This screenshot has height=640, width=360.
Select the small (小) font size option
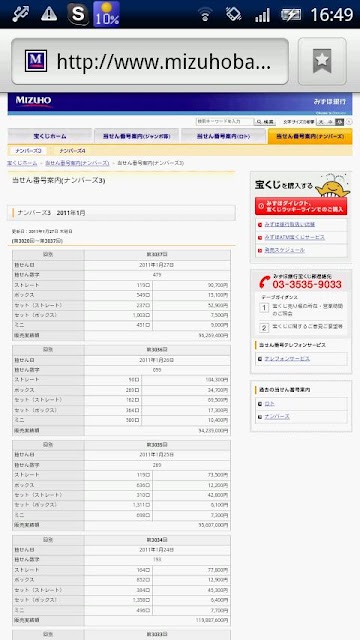pos(339,122)
